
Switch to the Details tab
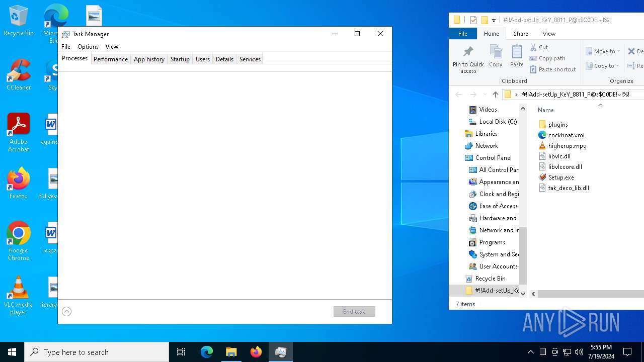(x=224, y=59)
